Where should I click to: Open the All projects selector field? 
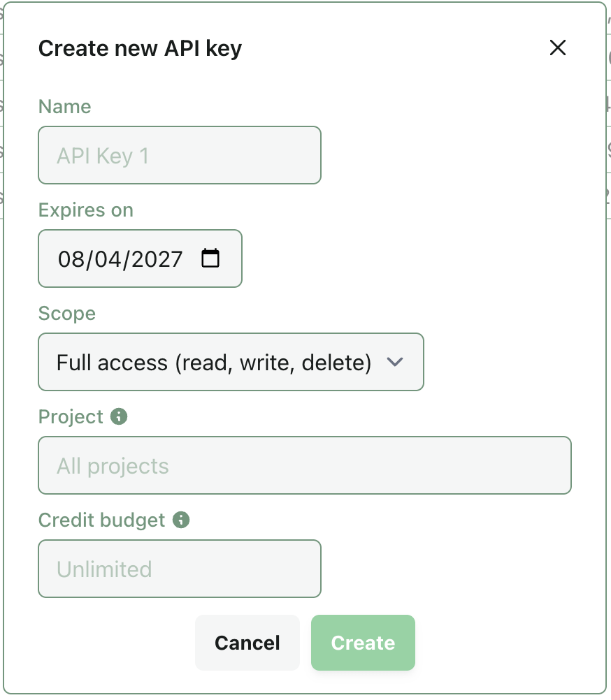(305, 465)
